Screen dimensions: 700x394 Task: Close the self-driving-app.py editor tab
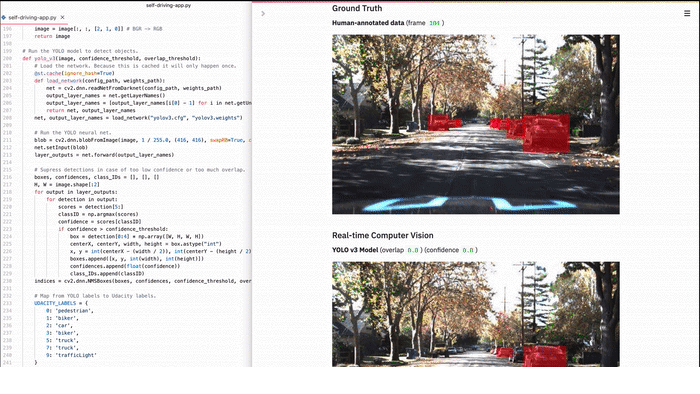click(x=62, y=17)
